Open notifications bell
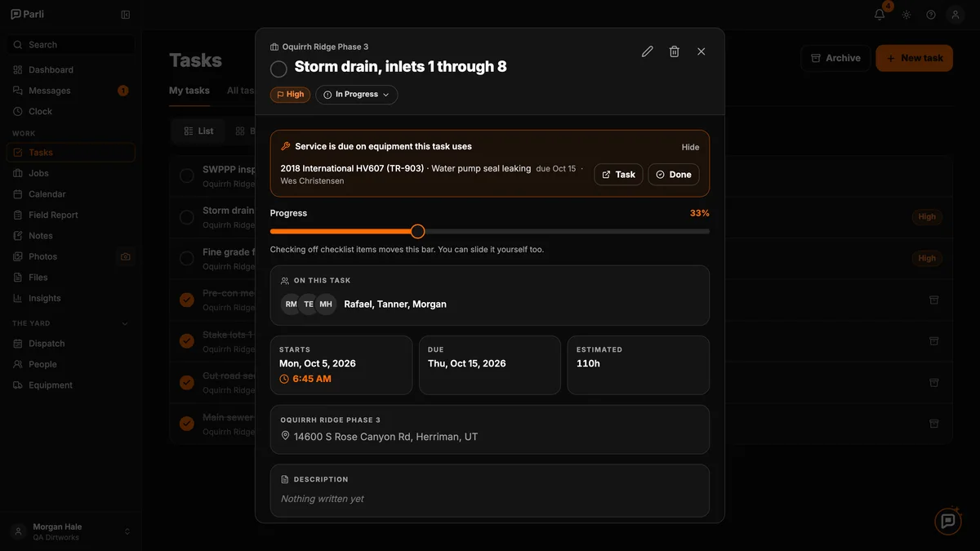 pos(880,15)
